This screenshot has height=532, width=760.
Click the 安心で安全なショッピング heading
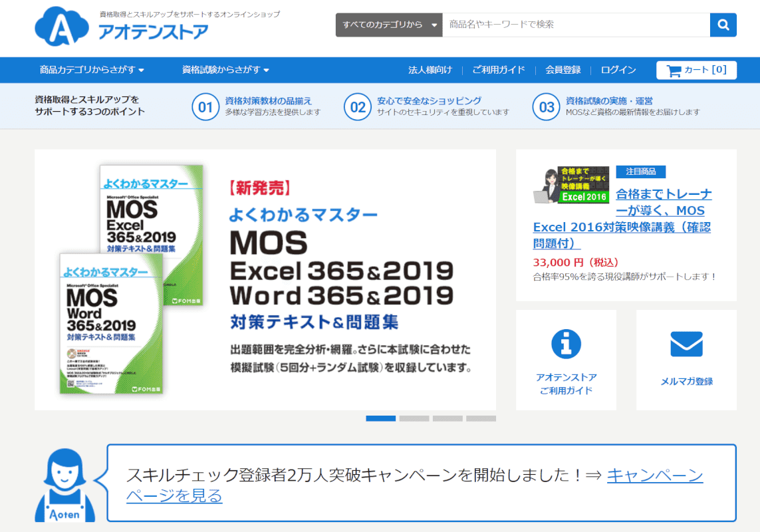pos(429,101)
